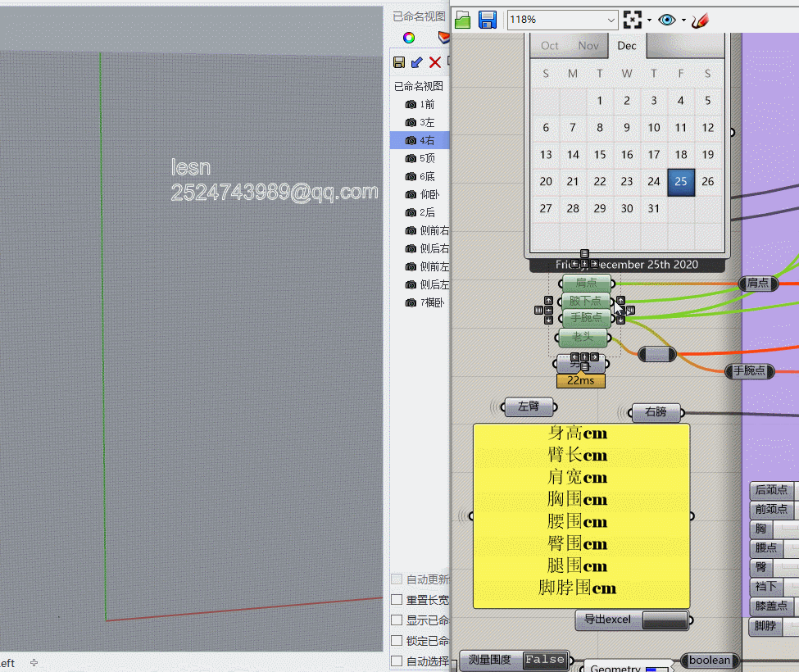This screenshot has height=672, width=799.
Task: Click the color wheel icon in Rhino panel
Action: click(409, 38)
